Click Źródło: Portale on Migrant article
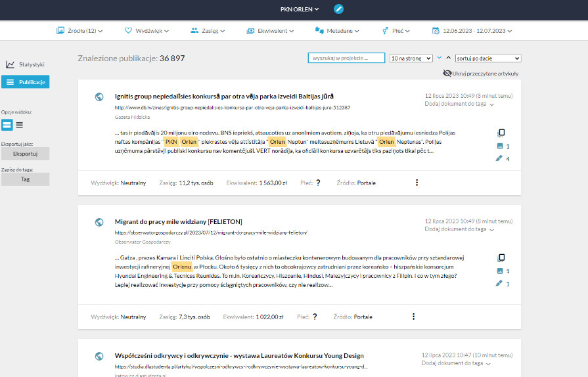The image size is (588, 377). point(353,317)
